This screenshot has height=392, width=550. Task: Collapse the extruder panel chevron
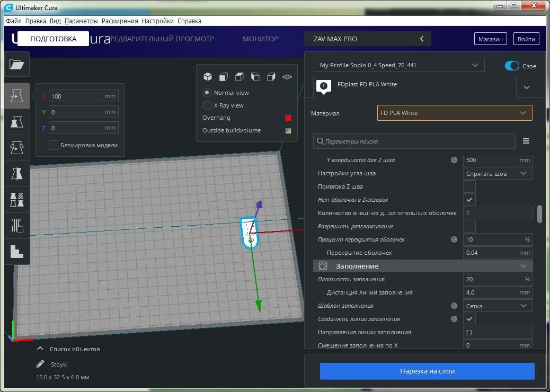pos(527,87)
